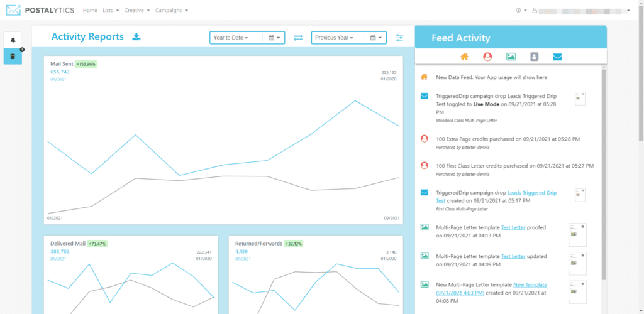
Task: Open Test Letter link in updated entry
Action: point(513,256)
